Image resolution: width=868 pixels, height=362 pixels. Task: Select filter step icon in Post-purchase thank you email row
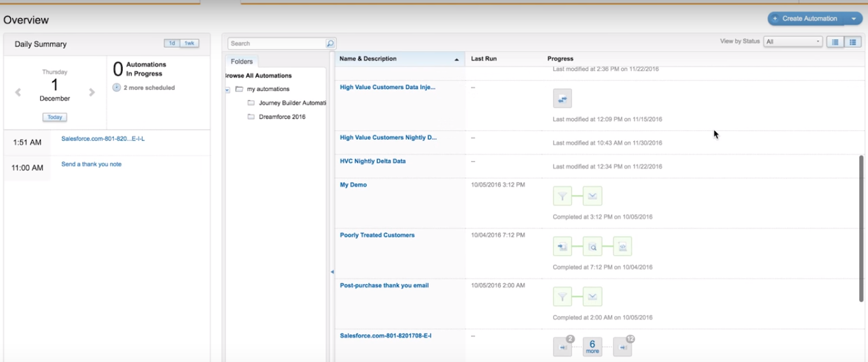point(563,296)
